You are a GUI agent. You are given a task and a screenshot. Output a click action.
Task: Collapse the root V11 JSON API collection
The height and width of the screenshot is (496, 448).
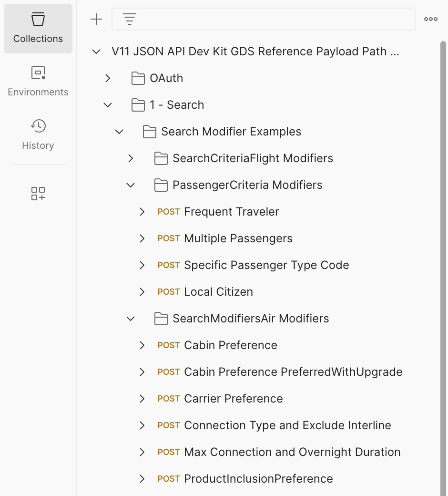(96, 52)
